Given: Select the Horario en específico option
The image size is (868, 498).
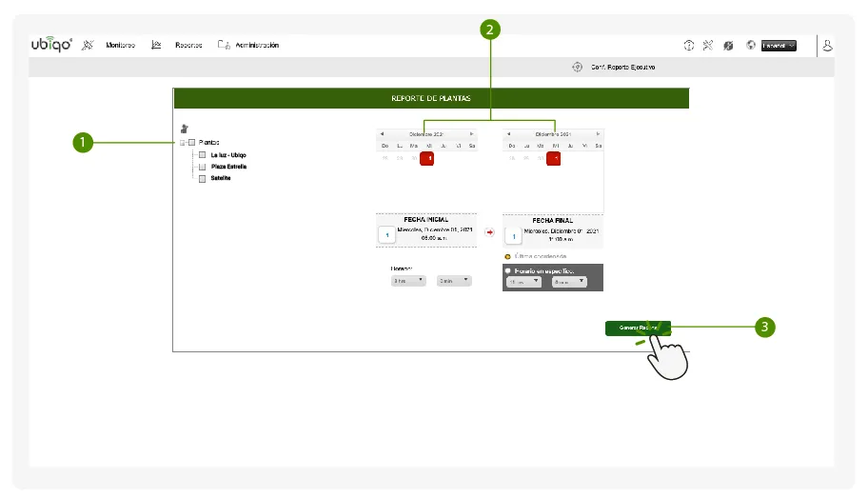Looking at the screenshot, I should click(507, 270).
